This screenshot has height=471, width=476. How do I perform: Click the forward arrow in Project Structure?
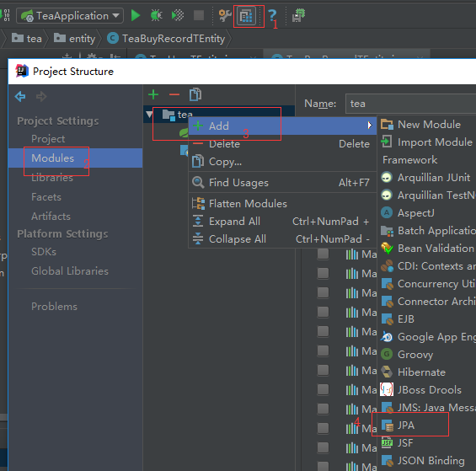tap(41, 97)
